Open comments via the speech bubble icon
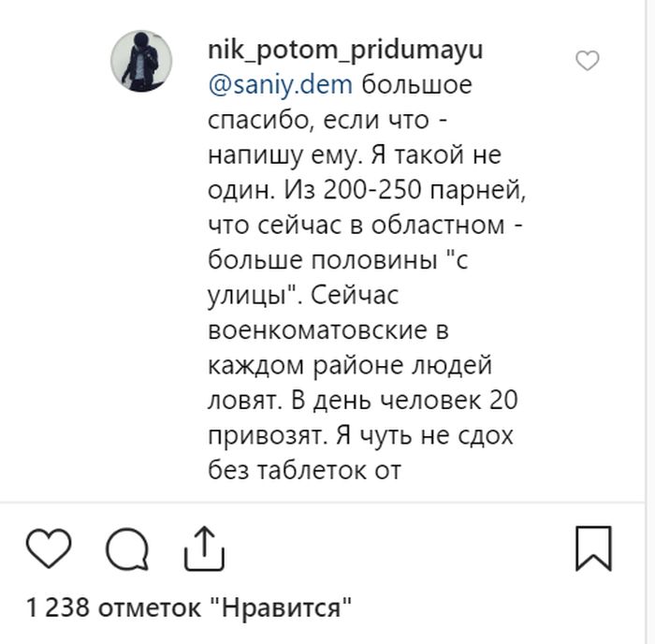This screenshot has width=655, height=644. 126,549
